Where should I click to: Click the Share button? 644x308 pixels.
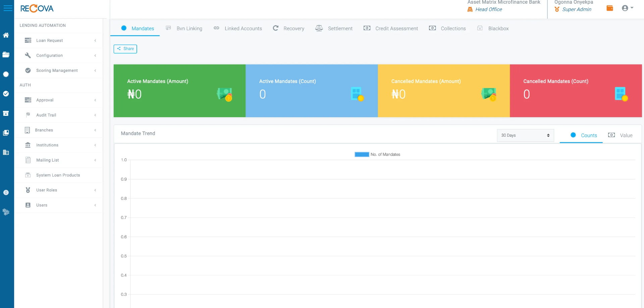coord(125,49)
